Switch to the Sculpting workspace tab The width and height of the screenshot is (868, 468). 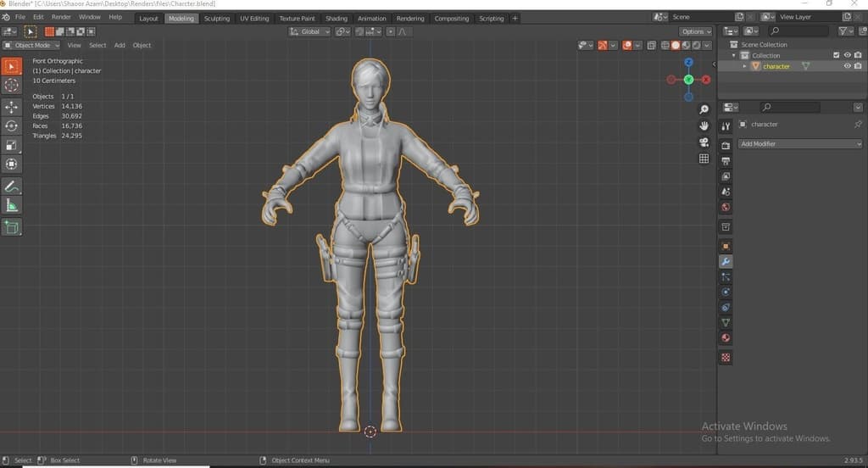click(216, 18)
